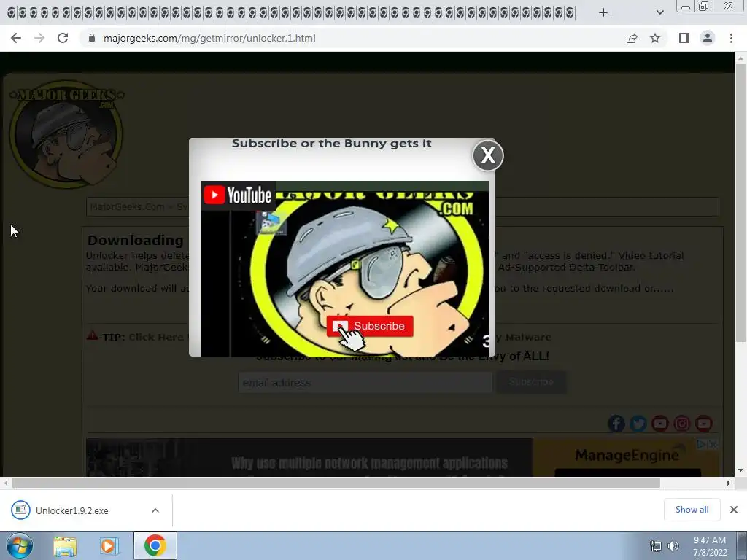This screenshot has width=747, height=560.
Task: Click the network tray icon
Action: click(656, 546)
